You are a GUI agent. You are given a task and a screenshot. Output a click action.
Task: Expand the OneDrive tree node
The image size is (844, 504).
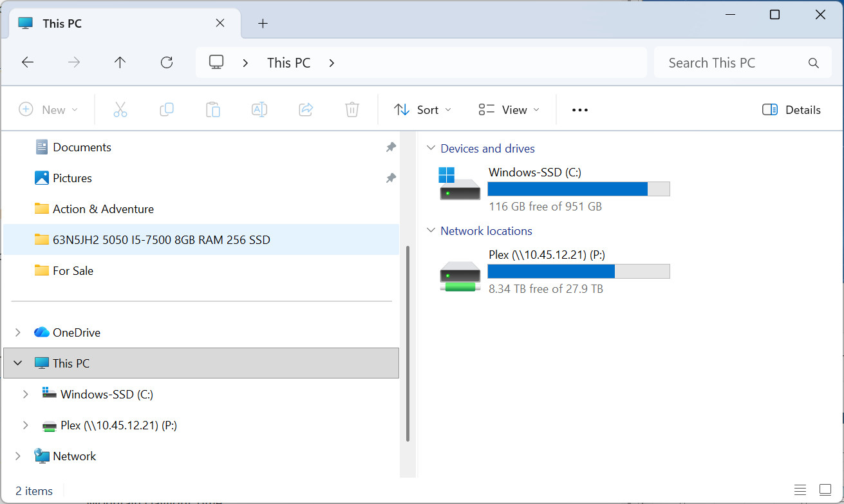tap(18, 332)
